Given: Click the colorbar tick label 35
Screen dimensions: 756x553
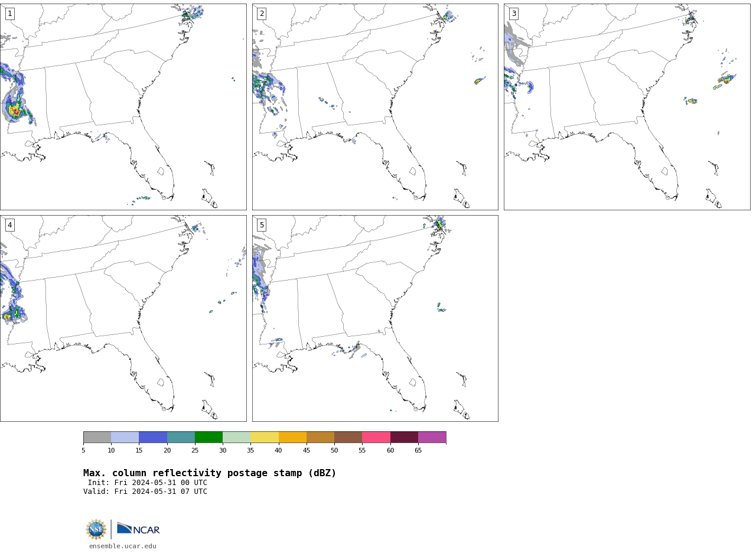Looking at the screenshot, I should point(250,451).
